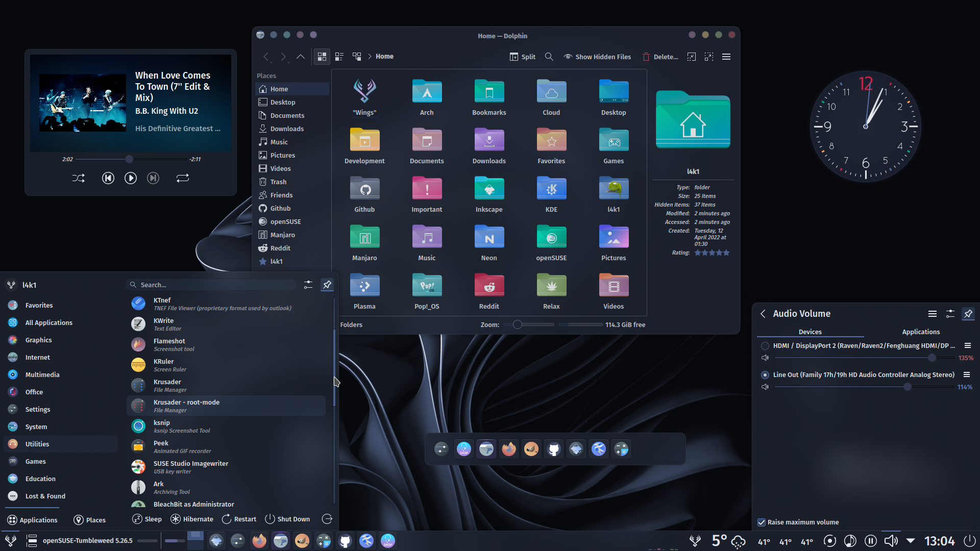
Task: Launch GIMP from the floating dock
Action: click(531, 449)
